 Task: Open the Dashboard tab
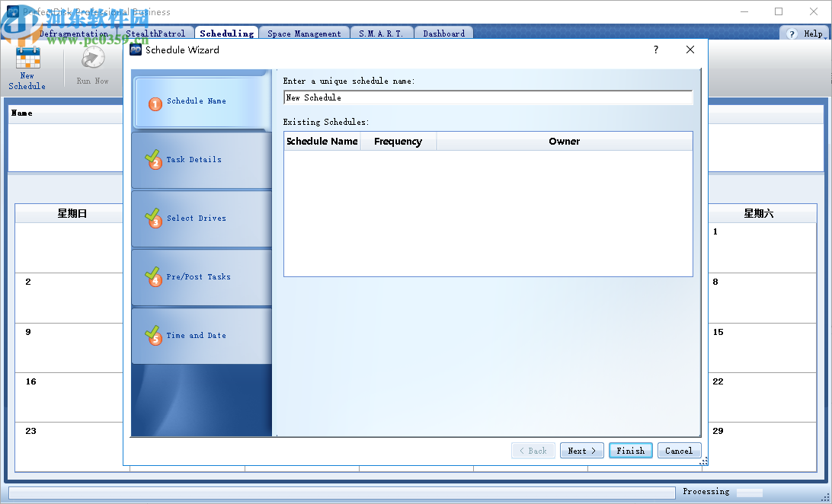pyautogui.click(x=443, y=33)
